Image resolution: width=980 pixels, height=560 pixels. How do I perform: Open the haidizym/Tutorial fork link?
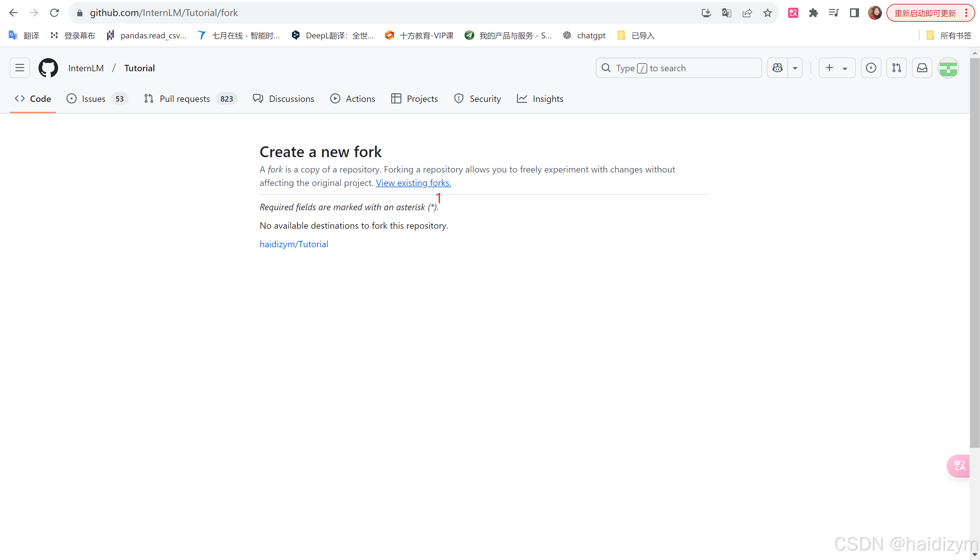tap(294, 244)
